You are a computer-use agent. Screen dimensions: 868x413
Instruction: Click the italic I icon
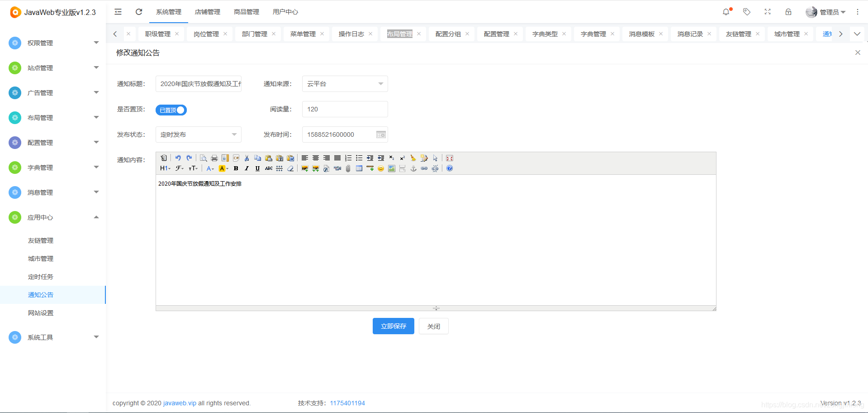(x=247, y=168)
